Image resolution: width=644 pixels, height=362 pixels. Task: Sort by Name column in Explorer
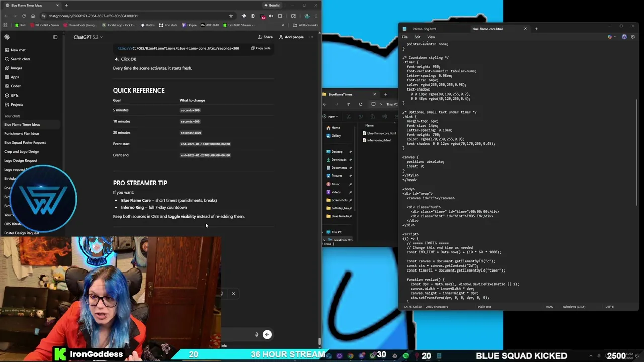click(x=370, y=125)
